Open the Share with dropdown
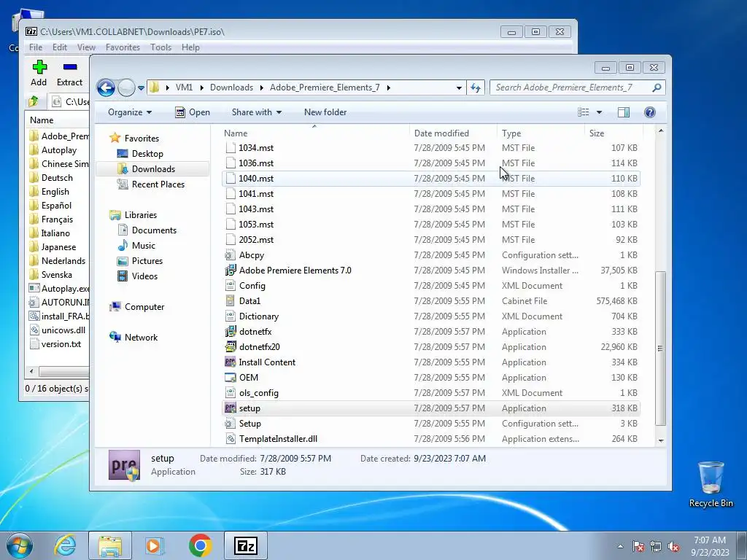Screen dimensions: 747x560 (256, 112)
